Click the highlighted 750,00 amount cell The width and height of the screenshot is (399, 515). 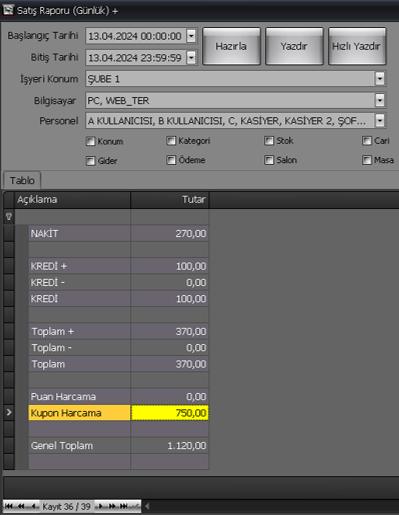click(x=170, y=413)
